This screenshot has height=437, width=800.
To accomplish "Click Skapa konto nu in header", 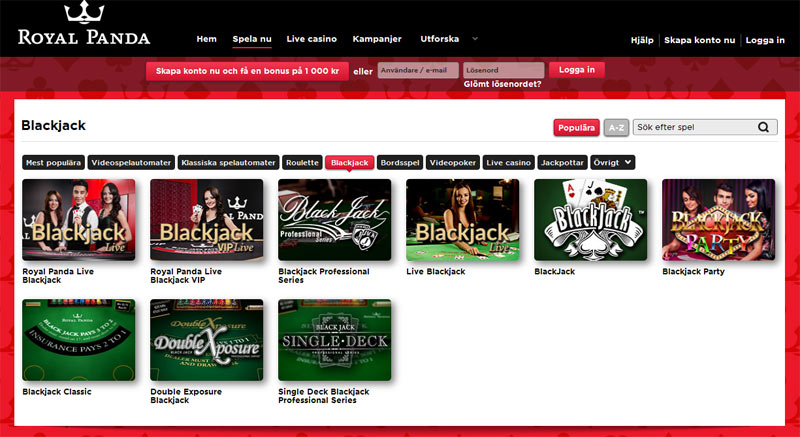I will coord(699,40).
